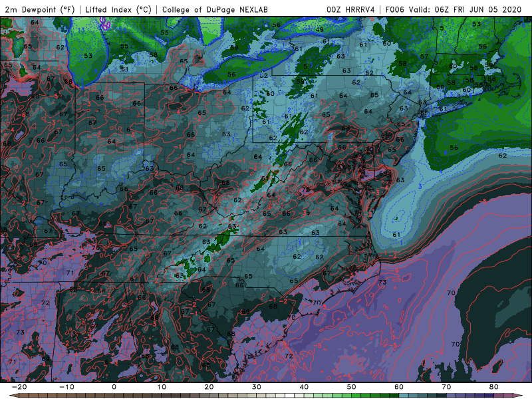Click the 60 label on the color scale
Image resolution: width=532 pixels, height=399 pixels.
click(399, 387)
